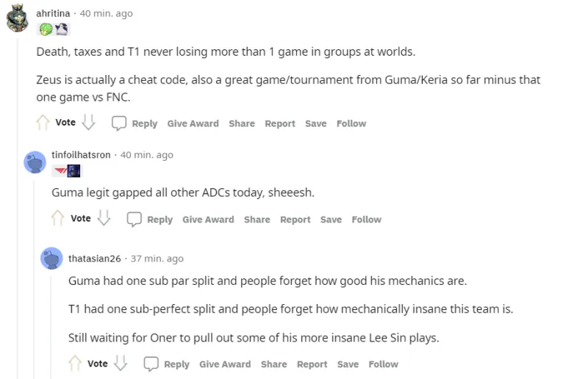Image resolution: width=588 pixels, height=379 pixels.
Task: Open thatasian26 username link
Action: (94, 259)
